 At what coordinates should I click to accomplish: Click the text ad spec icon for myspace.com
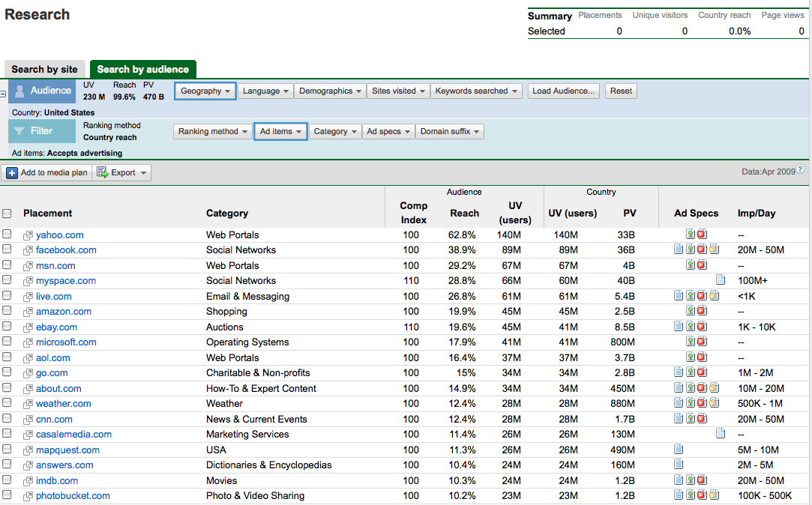721,281
